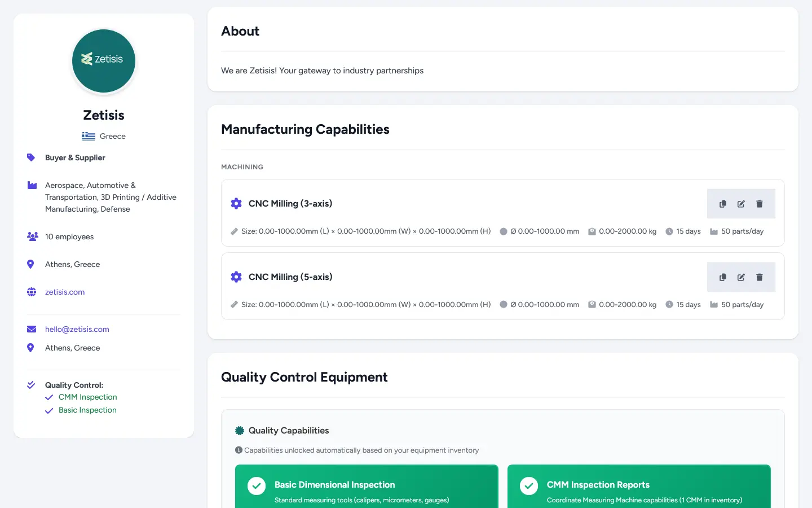812x508 pixels.
Task: Duplicate the CNC Milling (5-axis) capability
Action: coord(722,277)
